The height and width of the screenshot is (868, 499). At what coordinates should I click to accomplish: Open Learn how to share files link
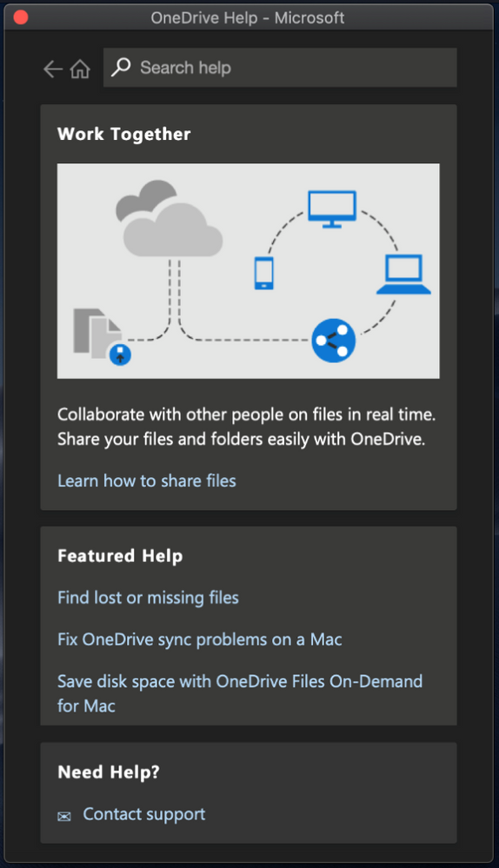click(x=147, y=480)
